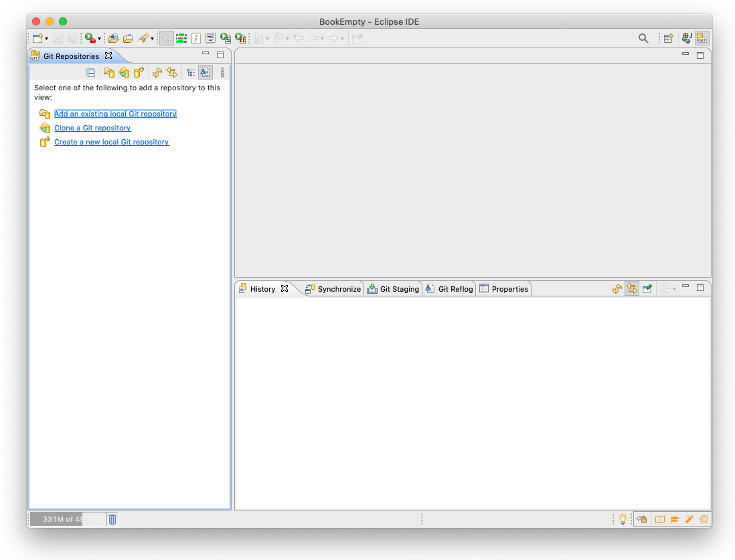735x560 pixels.
Task: Run garbage collector via trash icon
Action: (112, 519)
